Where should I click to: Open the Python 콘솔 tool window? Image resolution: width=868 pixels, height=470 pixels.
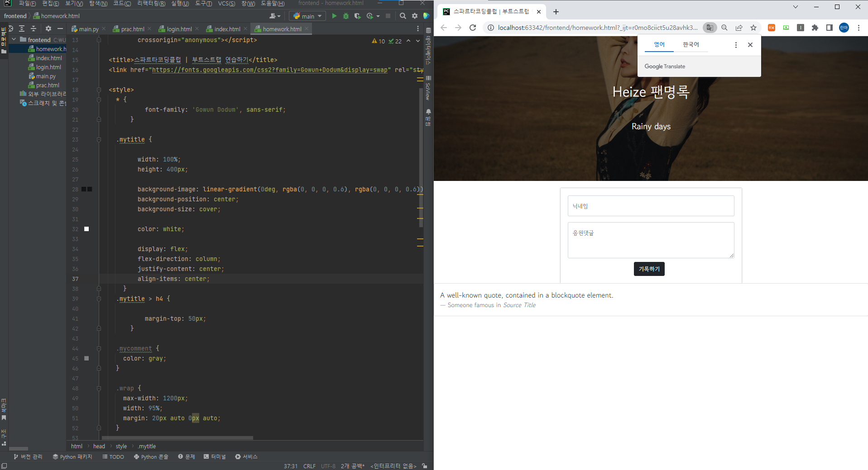point(151,457)
